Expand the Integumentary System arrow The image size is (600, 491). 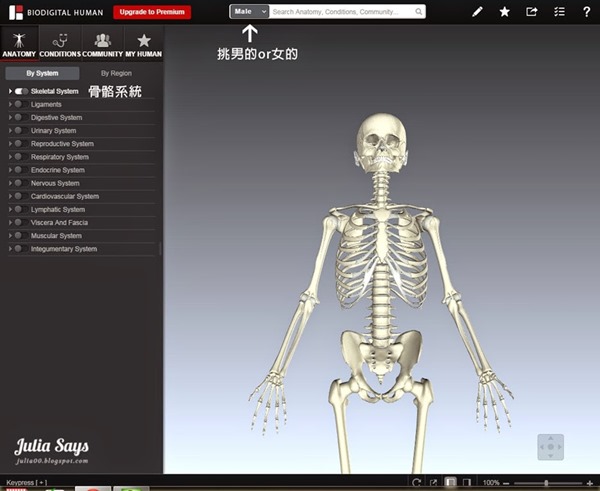coord(10,249)
